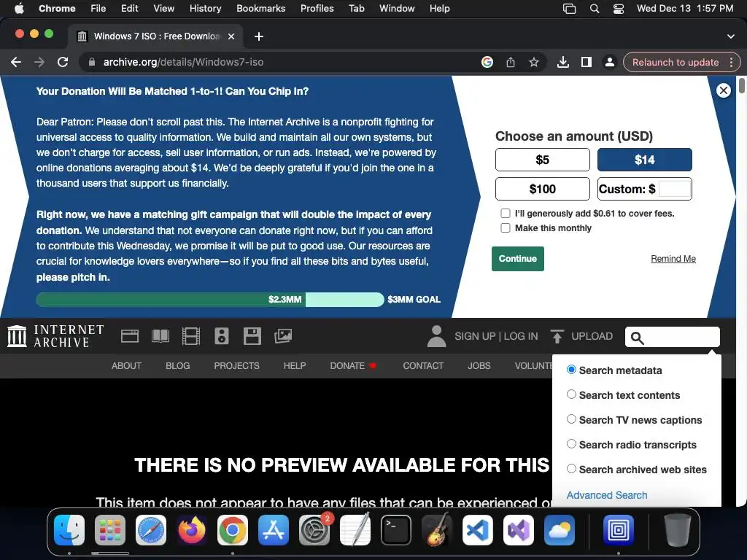Screen dimensions: 747x560
Task: Reload the page
Action: (x=63, y=63)
